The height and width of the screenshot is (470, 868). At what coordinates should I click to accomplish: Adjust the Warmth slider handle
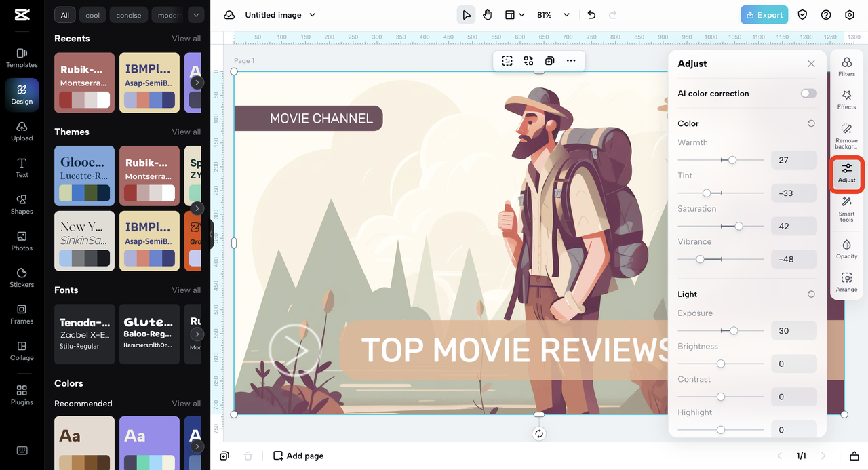click(x=732, y=160)
